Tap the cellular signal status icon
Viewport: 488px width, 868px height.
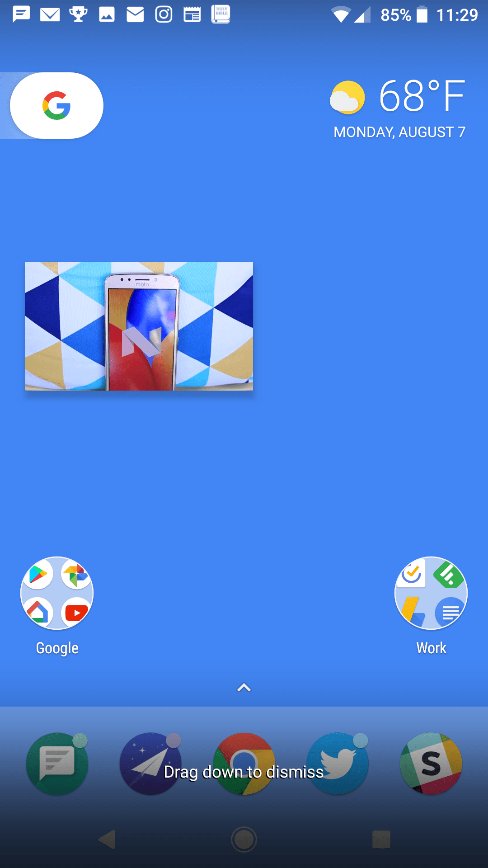click(x=362, y=15)
